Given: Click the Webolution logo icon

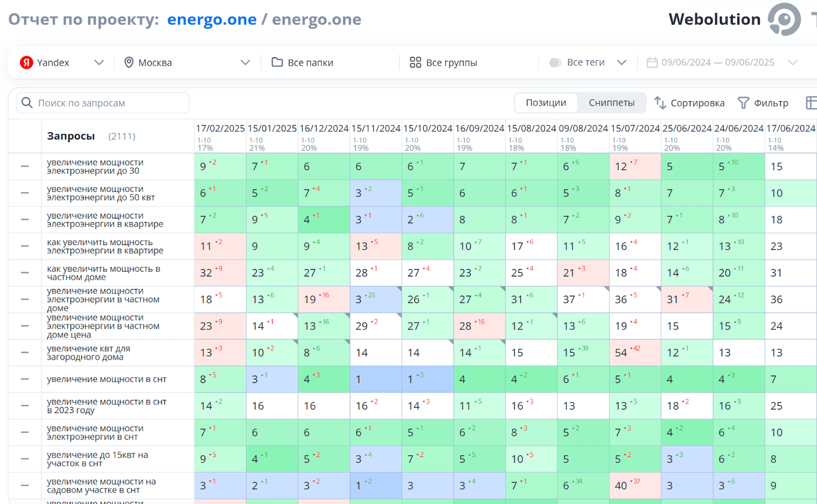Looking at the screenshot, I should pos(784,20).
